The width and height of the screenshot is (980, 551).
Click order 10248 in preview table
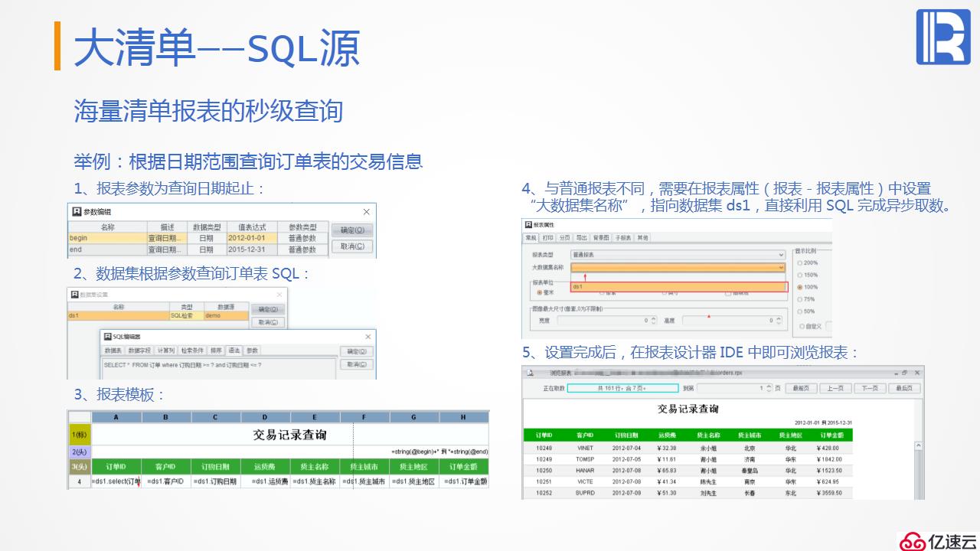tap(544, 448)
